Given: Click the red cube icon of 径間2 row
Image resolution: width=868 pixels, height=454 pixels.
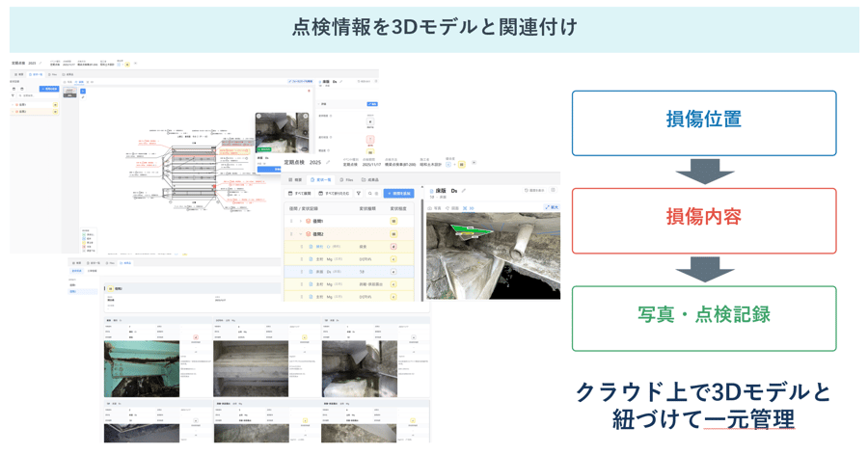Looking at the screenshot, I should point(309,234).
